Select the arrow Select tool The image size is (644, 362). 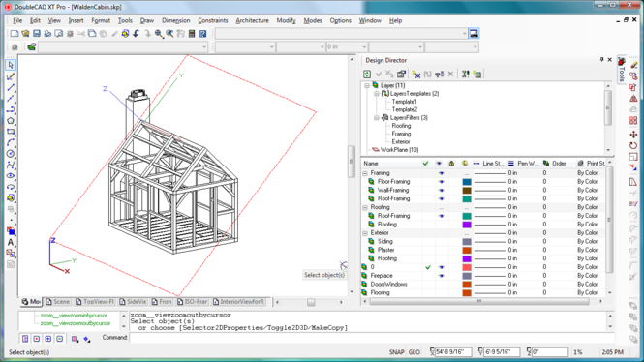click(x=11, y=65)
